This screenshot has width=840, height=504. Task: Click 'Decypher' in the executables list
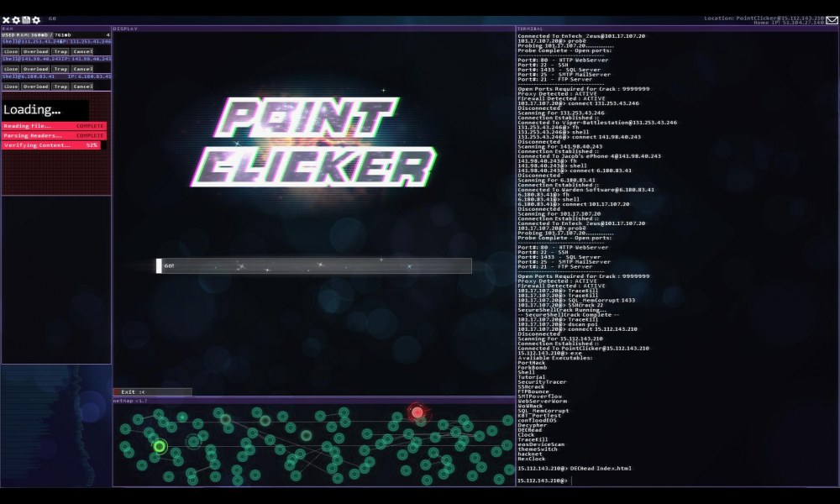pyautogui.click(x=532, y=426)
